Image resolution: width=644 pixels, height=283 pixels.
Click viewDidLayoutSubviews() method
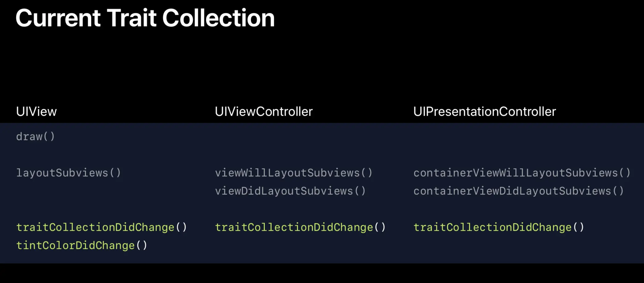pyautogui.click(x=290, y=191)
